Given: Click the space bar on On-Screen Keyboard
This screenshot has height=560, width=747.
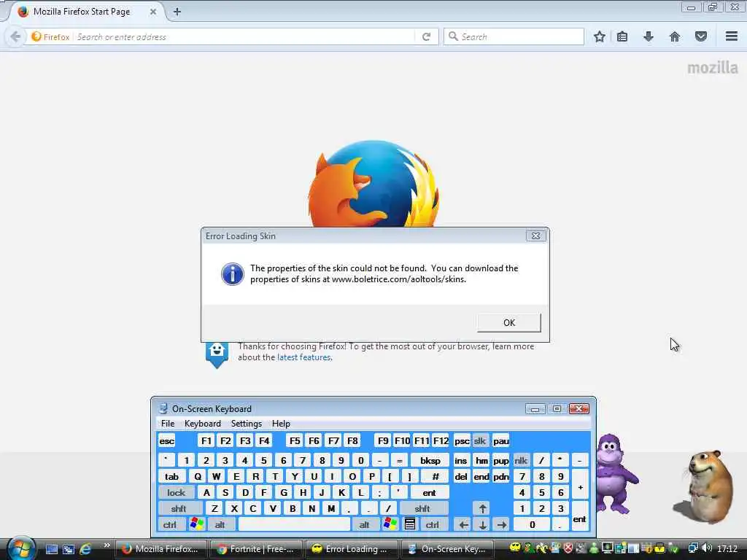Looking at the screenshot, I should (x=294, y=525).
